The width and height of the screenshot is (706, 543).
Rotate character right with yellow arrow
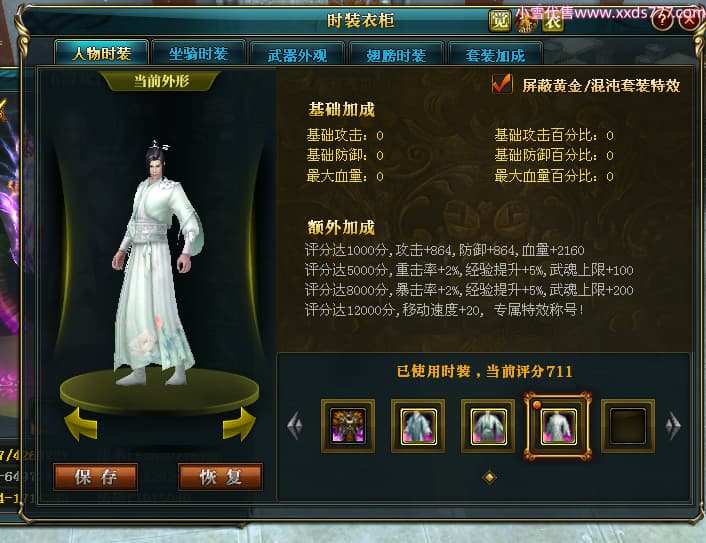pos(239,423)
